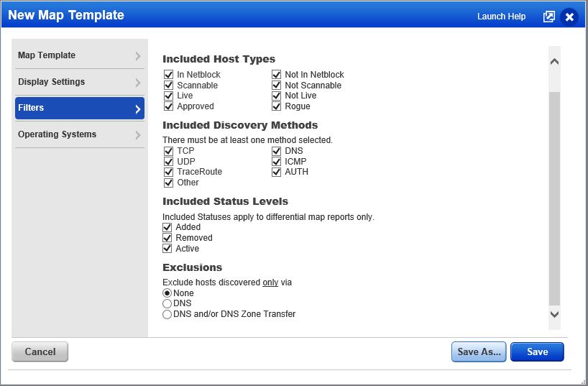The image size is (588, 386).
Task: Click the scroll down arrow
Action: click(x=553, y=314)
